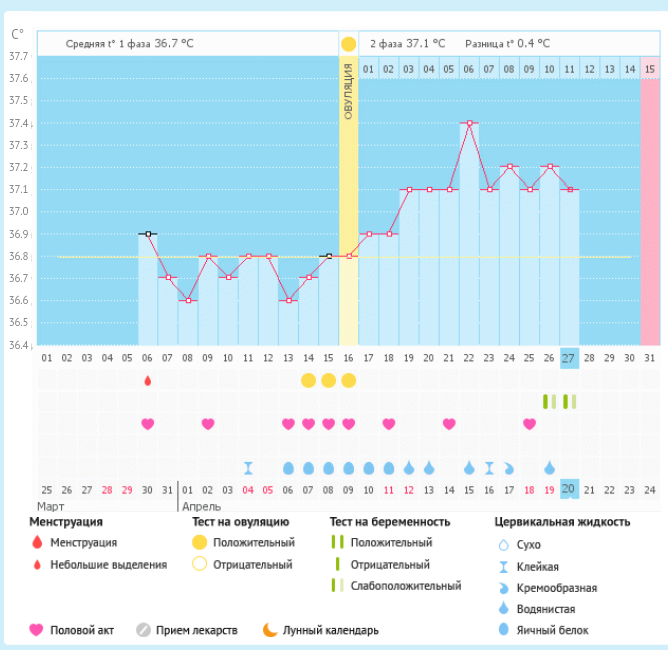Click the sticky fluid hourglass icon on day 11
Viewport: 668px width, 650px height.
tap(248, 467)
